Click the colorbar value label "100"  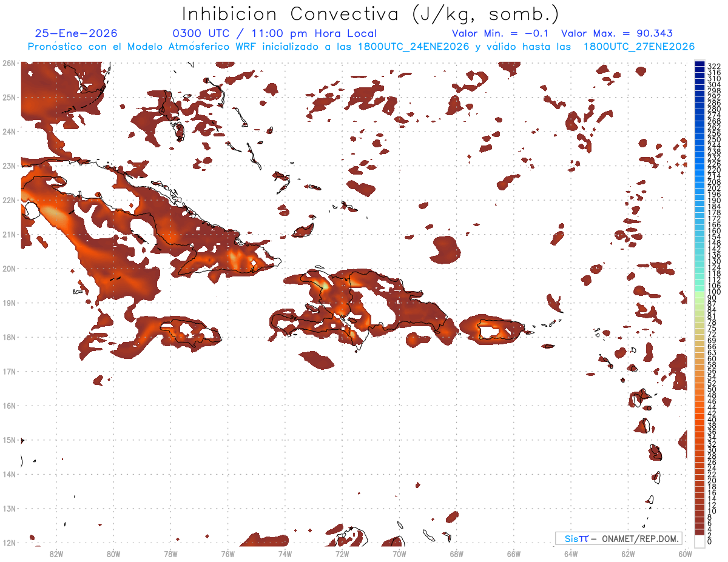click(x=714, y=293)
